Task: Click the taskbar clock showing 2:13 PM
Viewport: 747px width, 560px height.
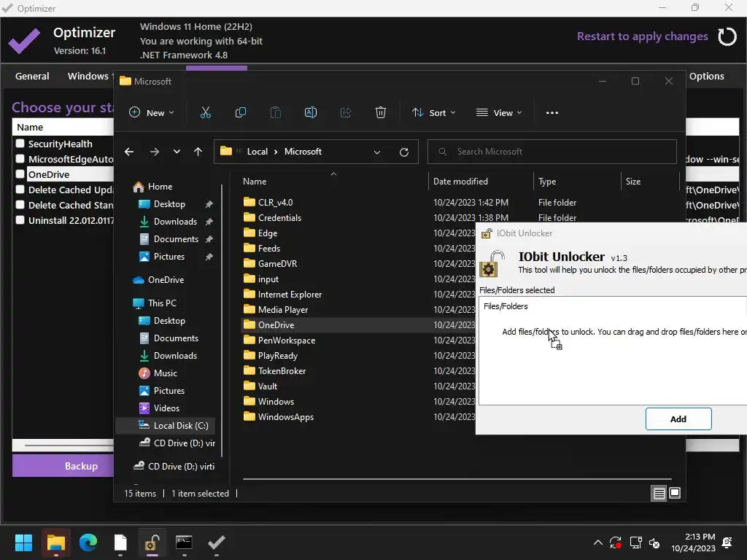Action: [x=693, y=542]
